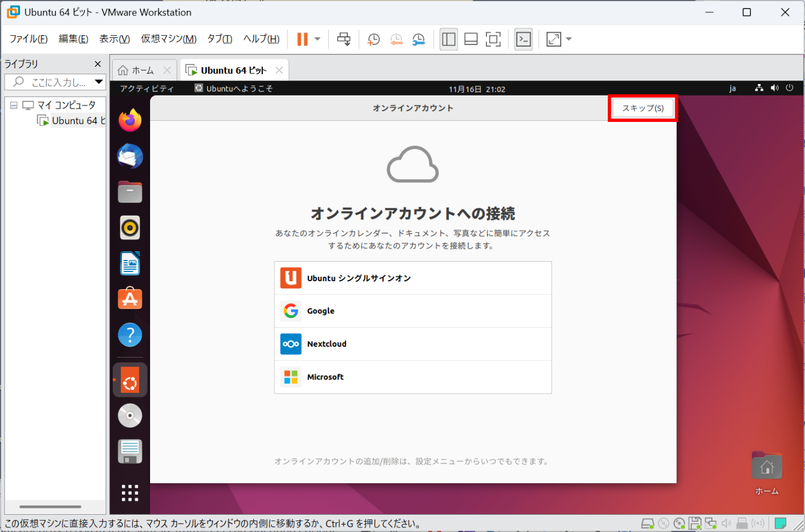The height and width of the screenshot is (532, 805).
Task: Open アクティビティ overview
Action: pos(147,89)
